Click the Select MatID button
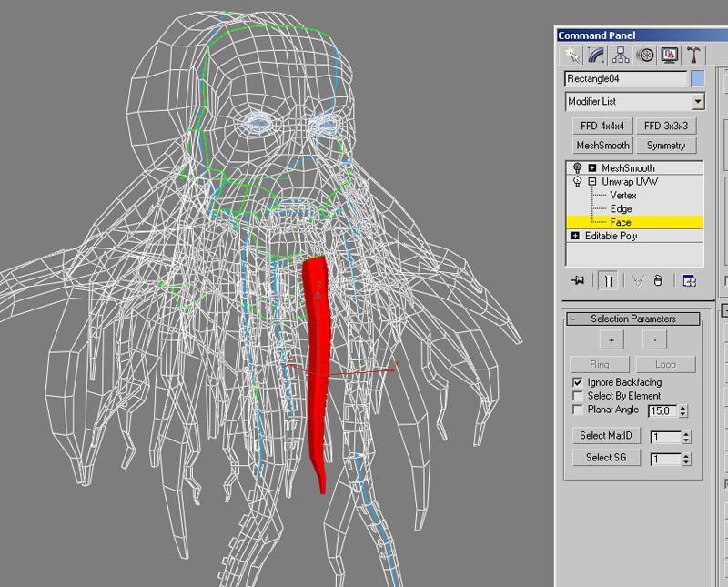728x587 pixels. click(x=606, y=436)
